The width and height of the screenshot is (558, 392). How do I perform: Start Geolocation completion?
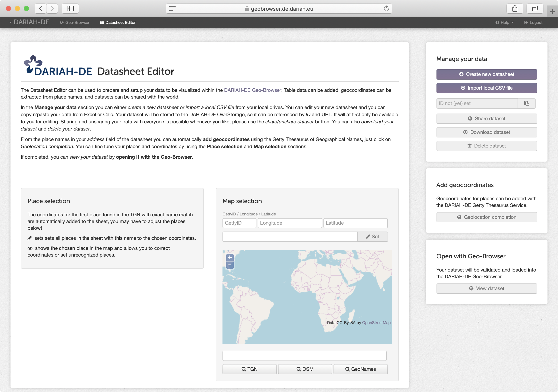click(x=487, y=217)
